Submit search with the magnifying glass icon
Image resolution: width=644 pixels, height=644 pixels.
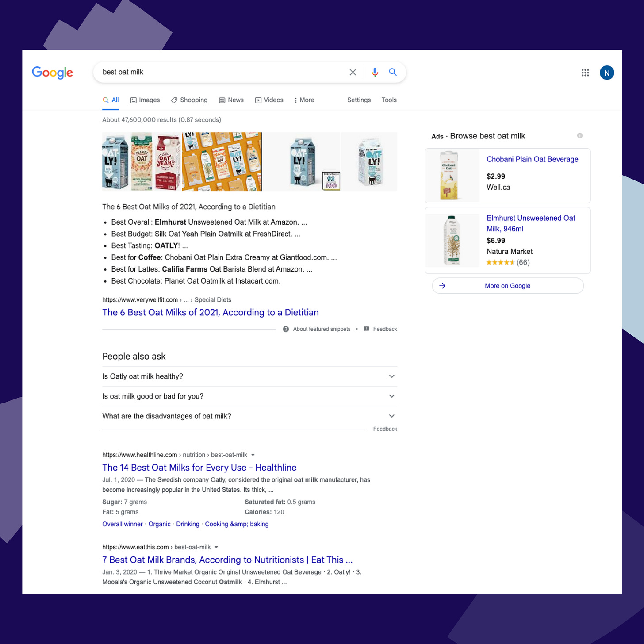[393, 72]
